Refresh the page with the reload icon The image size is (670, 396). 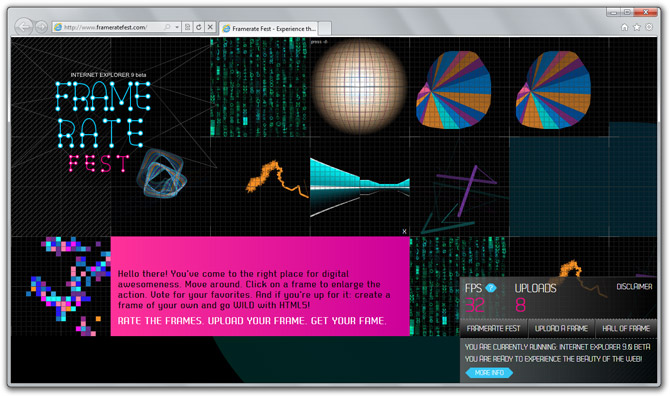pyautogui.click(x=199, y=27)
